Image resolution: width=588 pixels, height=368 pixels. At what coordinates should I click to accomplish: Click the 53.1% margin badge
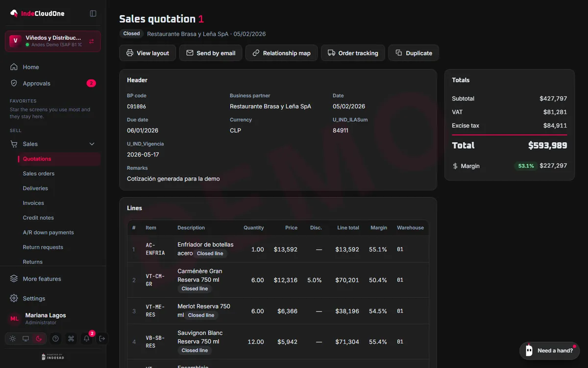526,166
